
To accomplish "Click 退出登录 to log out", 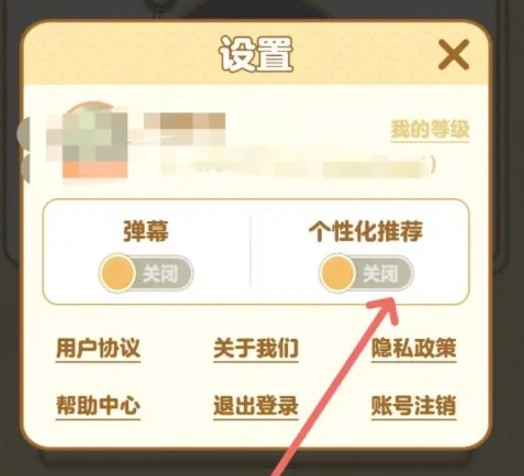I will point(256,405).
